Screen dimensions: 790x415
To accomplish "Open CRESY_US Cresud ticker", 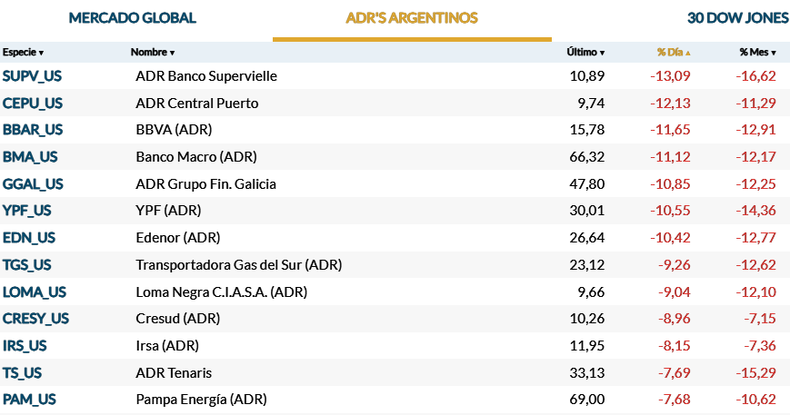I will click(x=35, y=318).
